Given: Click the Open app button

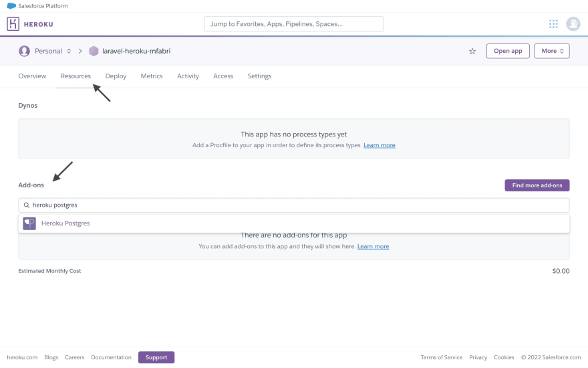Looking at the screenshot, I should [x=508, y=51].
